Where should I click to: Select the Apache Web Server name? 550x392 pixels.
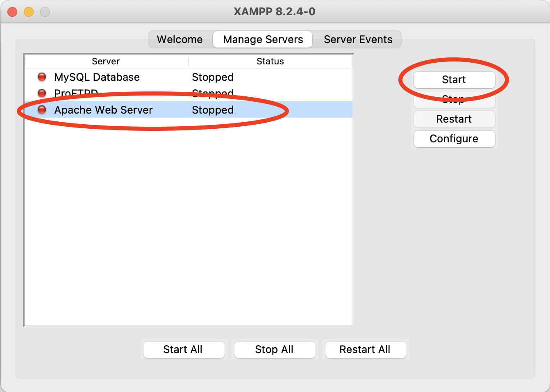click(103, 110)
